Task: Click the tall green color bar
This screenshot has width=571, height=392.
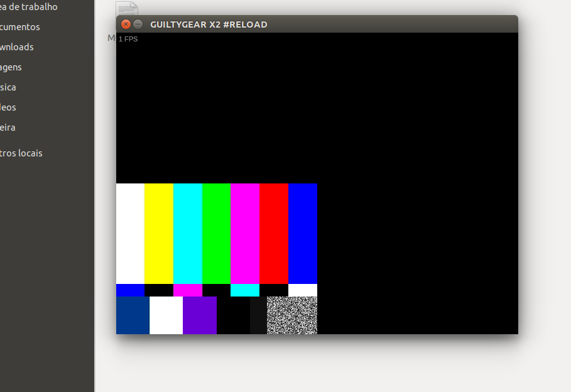Action: click(x=216, y=234)
